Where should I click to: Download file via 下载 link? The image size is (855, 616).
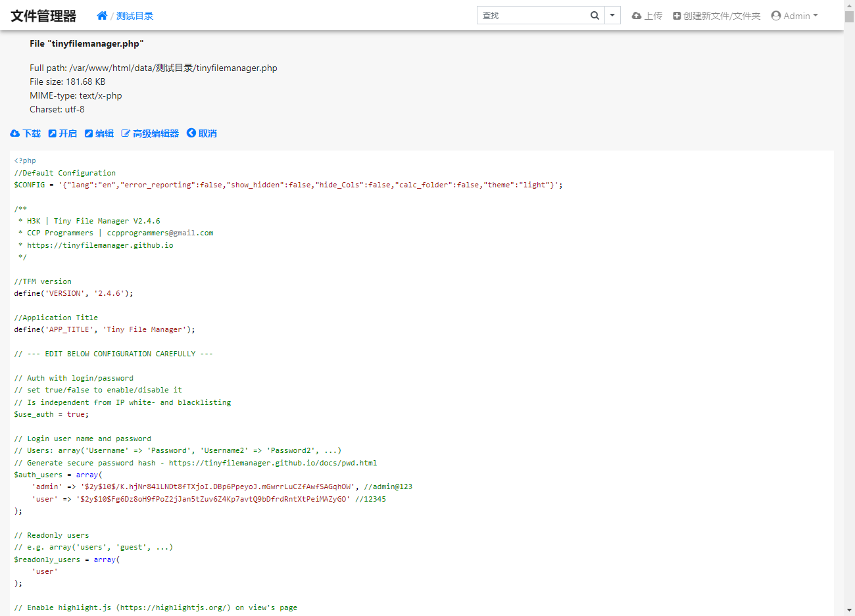point(26,133)
